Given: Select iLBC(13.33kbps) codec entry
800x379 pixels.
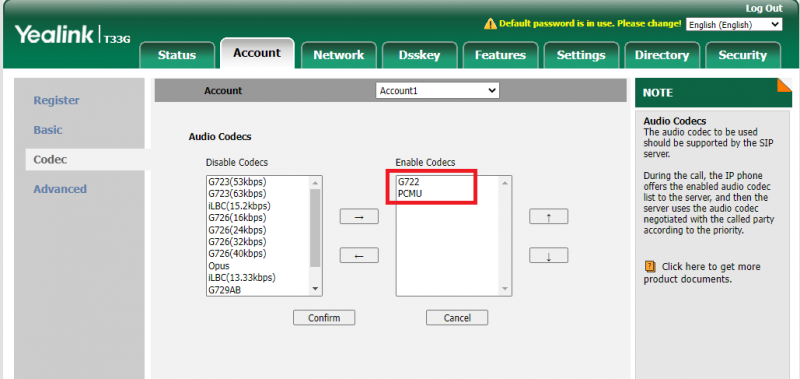Looking at the screenshot, I should coord(242,278).
